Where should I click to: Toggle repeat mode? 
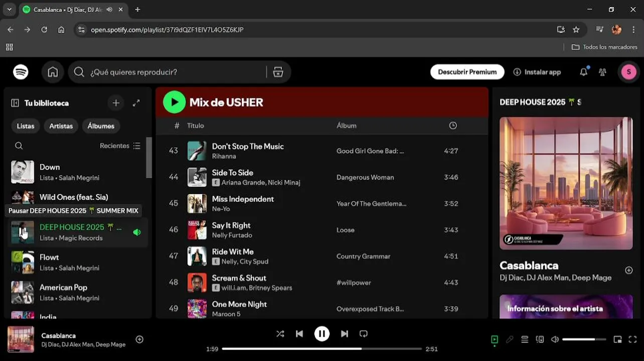364,334
